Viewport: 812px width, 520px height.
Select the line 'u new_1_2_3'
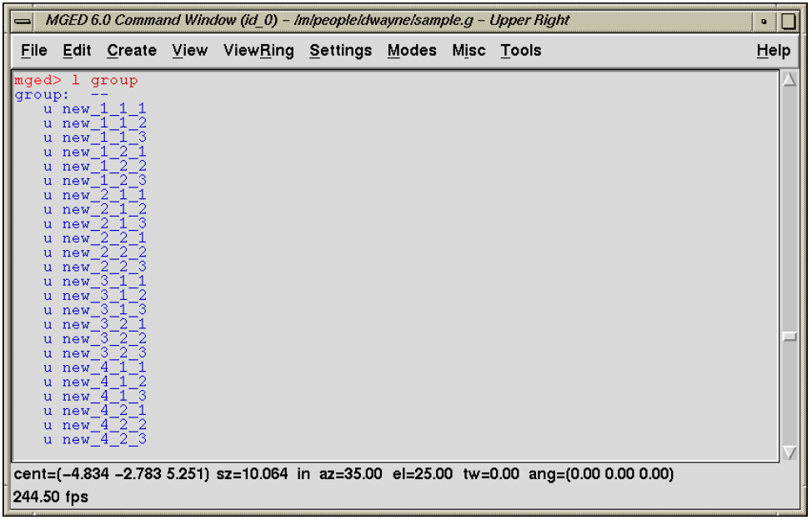pyautogui.click(x=95, y=181)
